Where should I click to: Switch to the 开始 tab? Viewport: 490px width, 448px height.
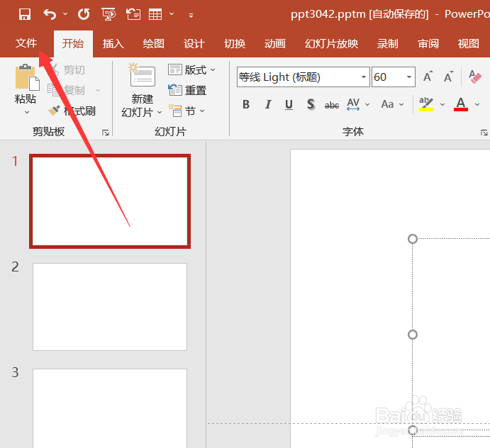(73, 43)
